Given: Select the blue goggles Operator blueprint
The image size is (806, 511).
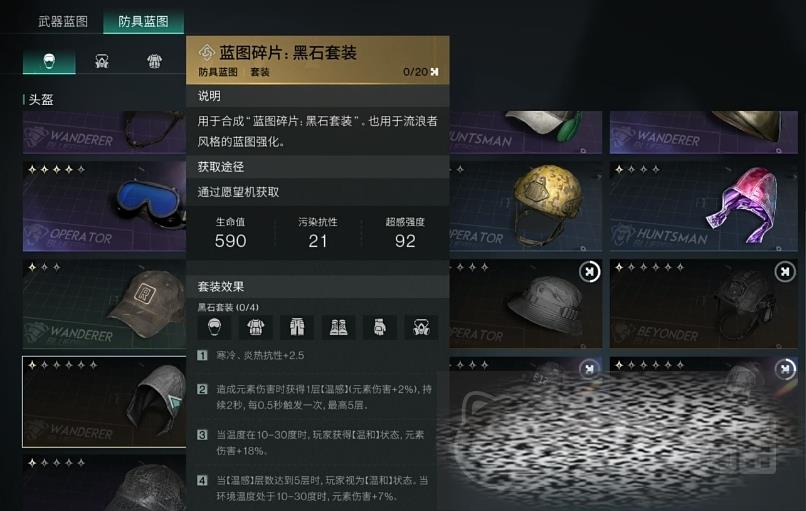Looking at the screenshot, I should click(x=104, y=206).
